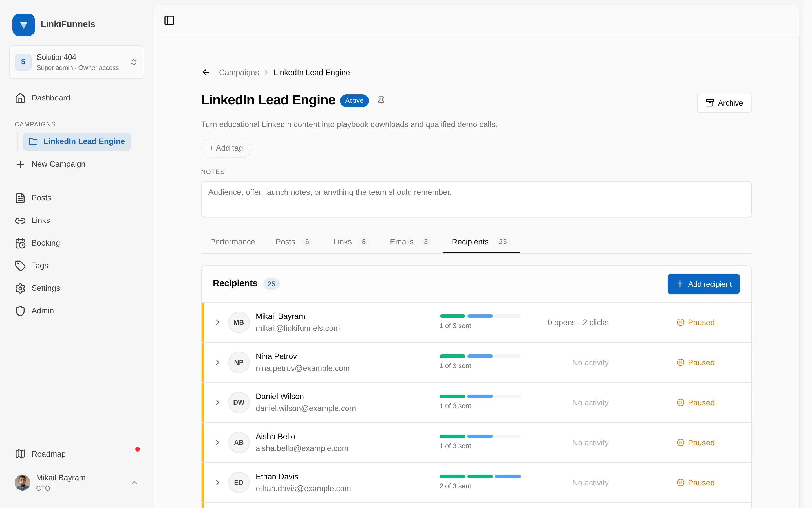Click the NP avatar for Nina Petrov
Image resolution: width=812 pixels, height=508 pixels.
tap(239, 362)
